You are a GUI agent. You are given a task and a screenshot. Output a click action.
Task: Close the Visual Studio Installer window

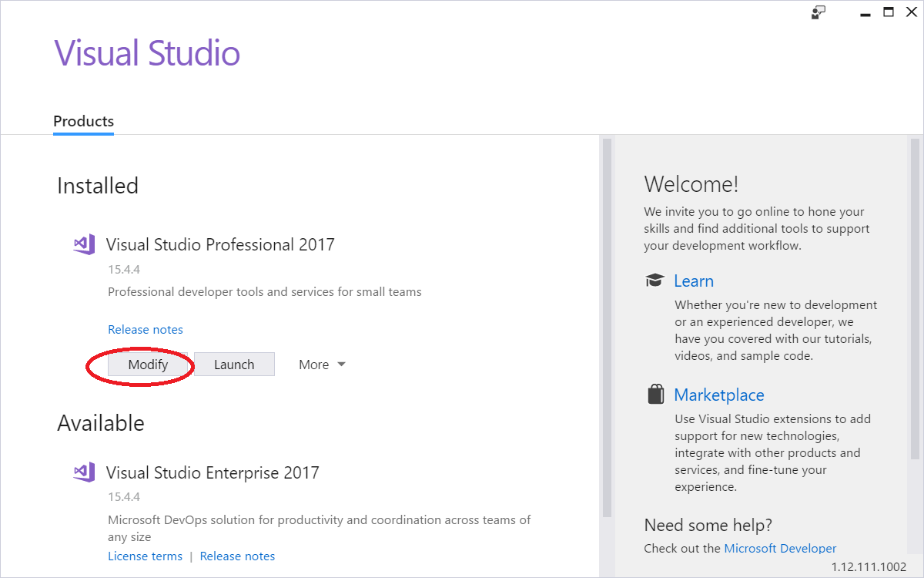tap(911, 12)
